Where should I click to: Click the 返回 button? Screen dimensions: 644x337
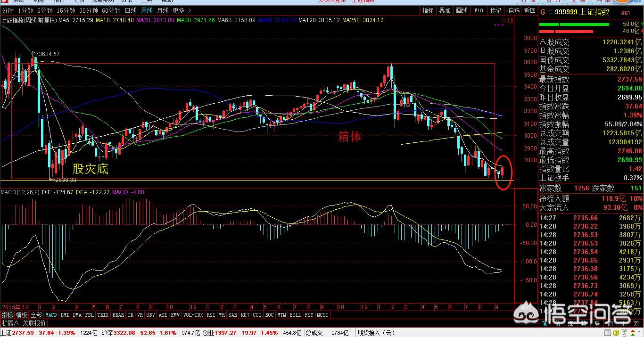pos(530,10)
